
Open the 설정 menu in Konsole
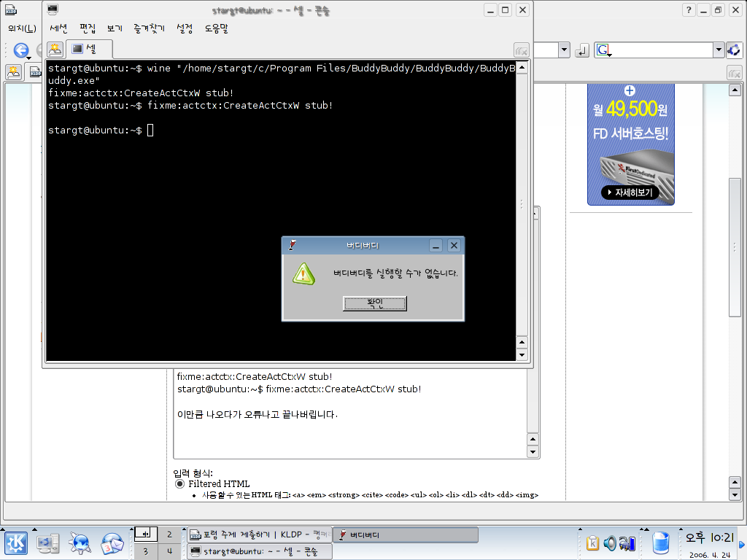(185, 28)
